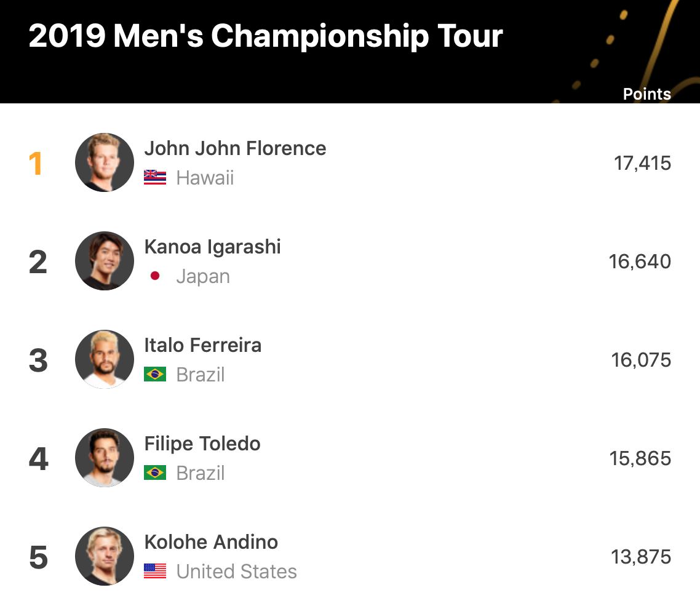The height and width of the screenshot is (598, 700).
Task: Open the Kolohe Andino name link
Action: (x=211, y=542)
